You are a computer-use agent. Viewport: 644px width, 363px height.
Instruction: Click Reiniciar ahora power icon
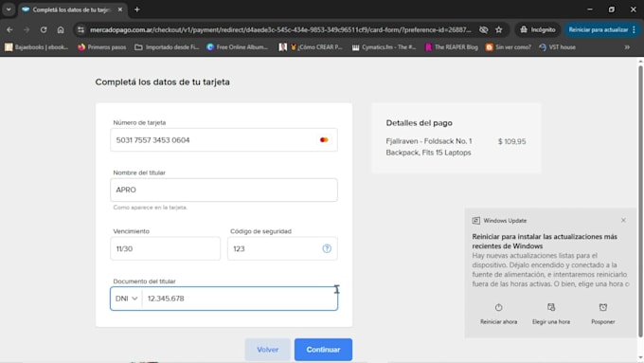coord(498,307)
